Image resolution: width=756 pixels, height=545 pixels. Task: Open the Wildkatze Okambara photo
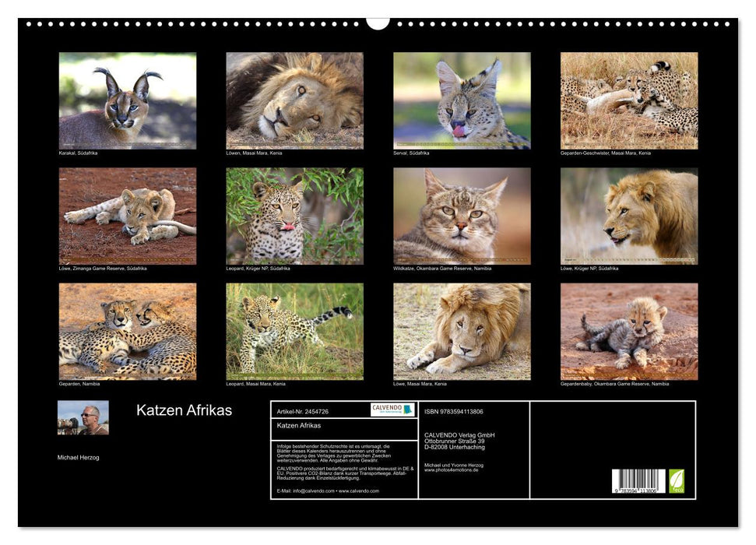(462, 216)
